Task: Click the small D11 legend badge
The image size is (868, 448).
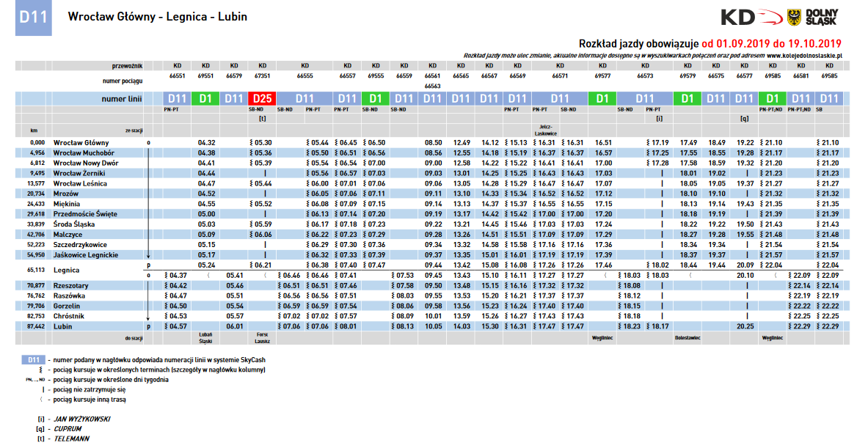Action: click(32, 361)
